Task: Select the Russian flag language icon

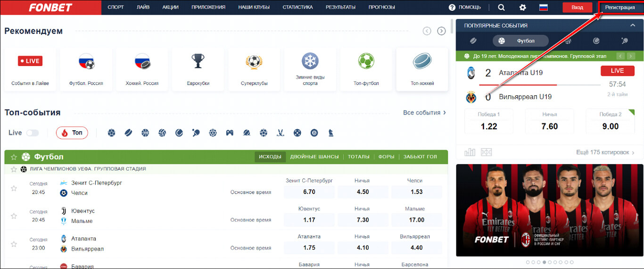Action: point(544,7)
